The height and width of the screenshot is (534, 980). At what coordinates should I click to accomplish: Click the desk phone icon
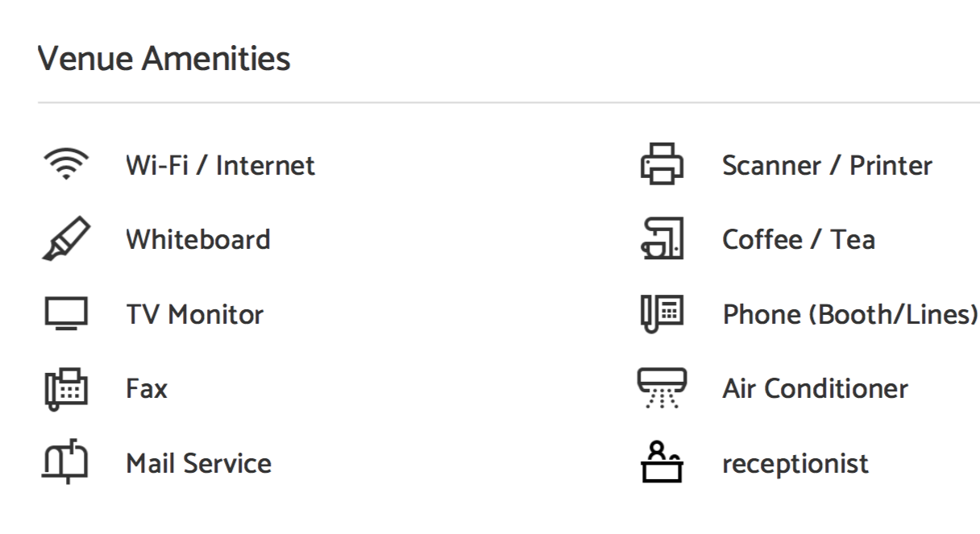(662, 313)
